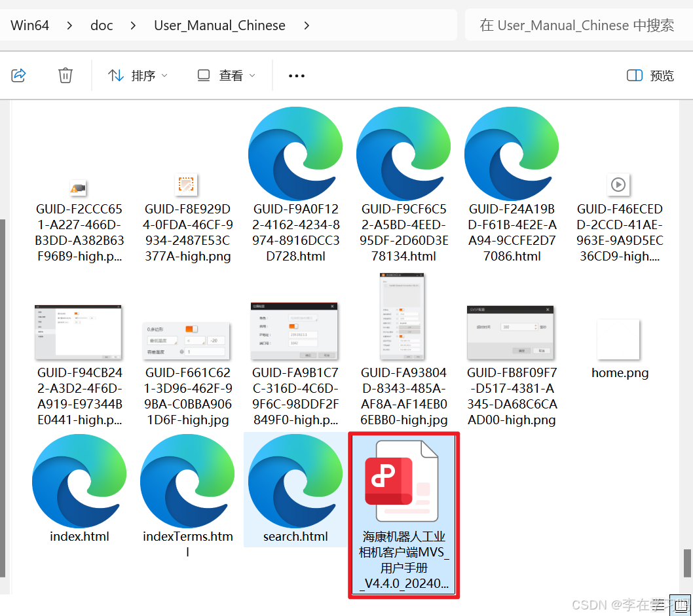This screenshot has width=693, height=616.
Task: Click file name GUID-F46ECEDD 36CD9-high
Action: tap(620, 232)
